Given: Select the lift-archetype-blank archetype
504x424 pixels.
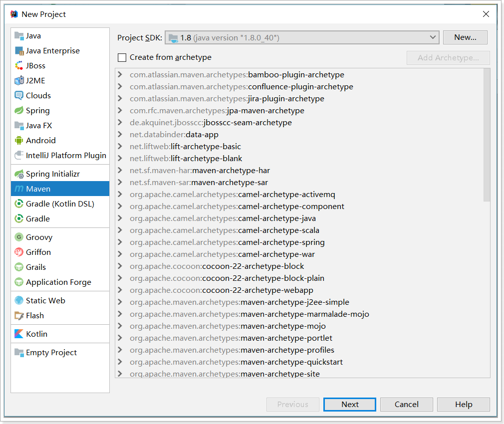Looking at the screenshot, I should pos(186,158).
